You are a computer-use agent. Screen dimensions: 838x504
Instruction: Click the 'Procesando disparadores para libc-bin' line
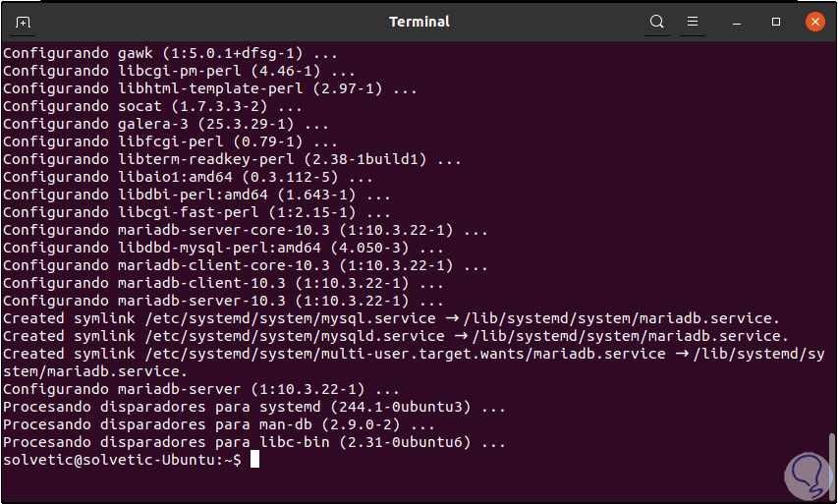253,442
